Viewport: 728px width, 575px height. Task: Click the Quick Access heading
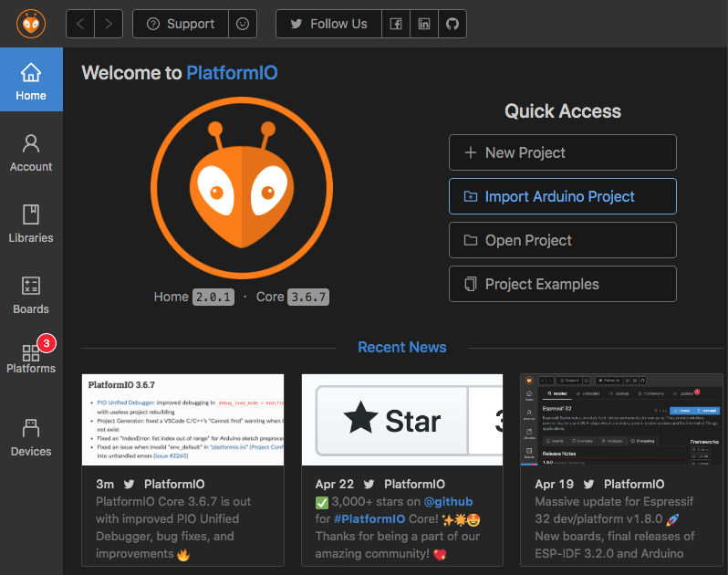click(563, 111)
